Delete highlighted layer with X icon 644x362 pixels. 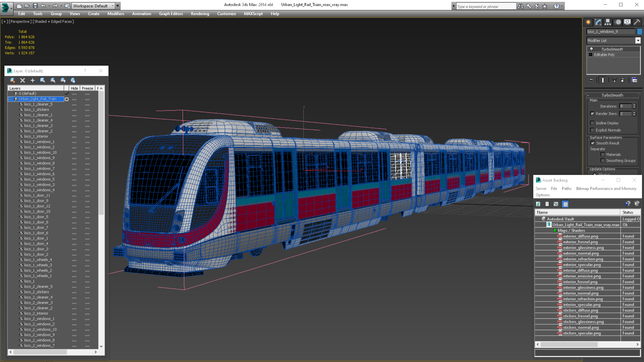pyautogui.click(x=23, y=80)
